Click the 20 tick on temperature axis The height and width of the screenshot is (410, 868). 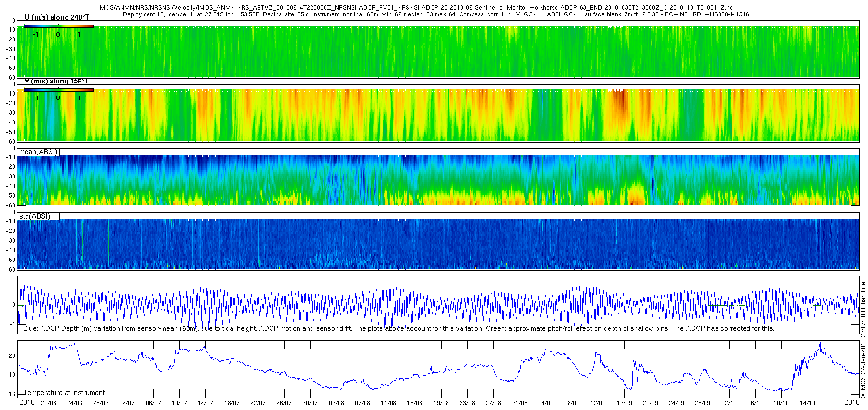pos(12,356)
